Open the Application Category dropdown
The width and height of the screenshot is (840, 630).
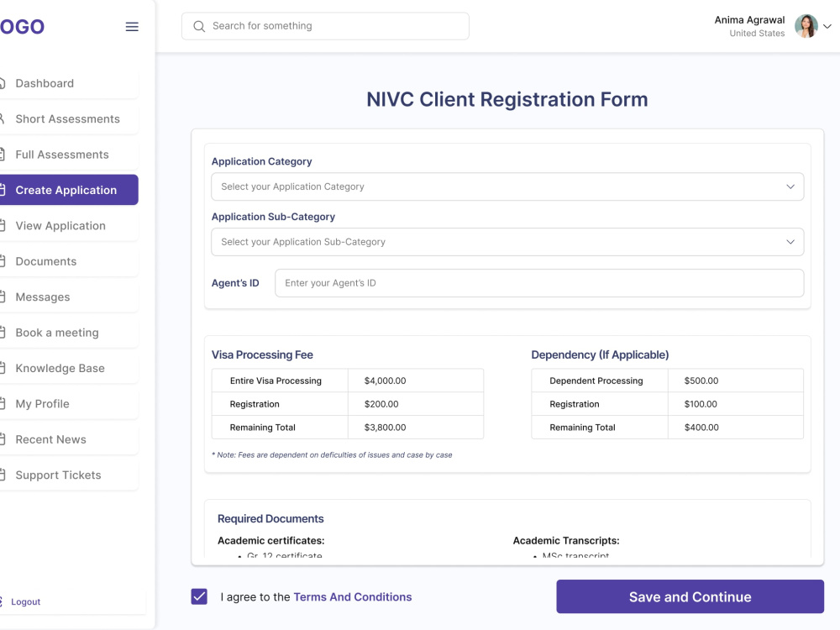[507, 187]
